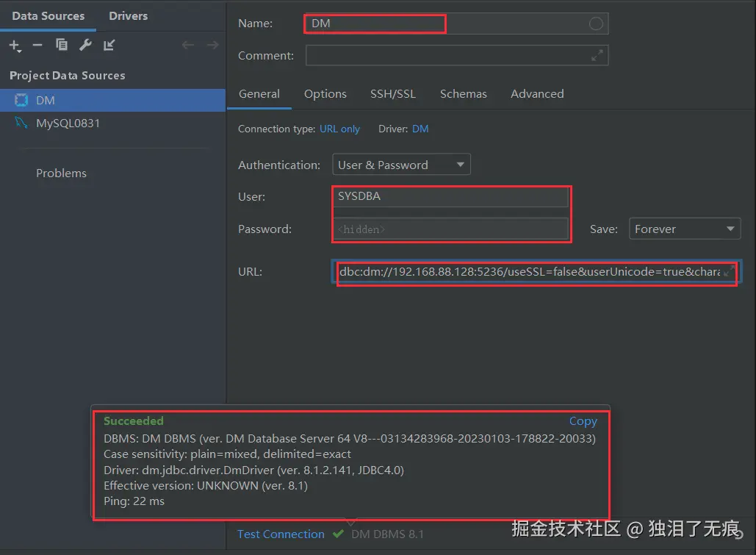Focus the hidden Password field
The image size is (756, 555).
pyautogui.click(x=450, y=229)
